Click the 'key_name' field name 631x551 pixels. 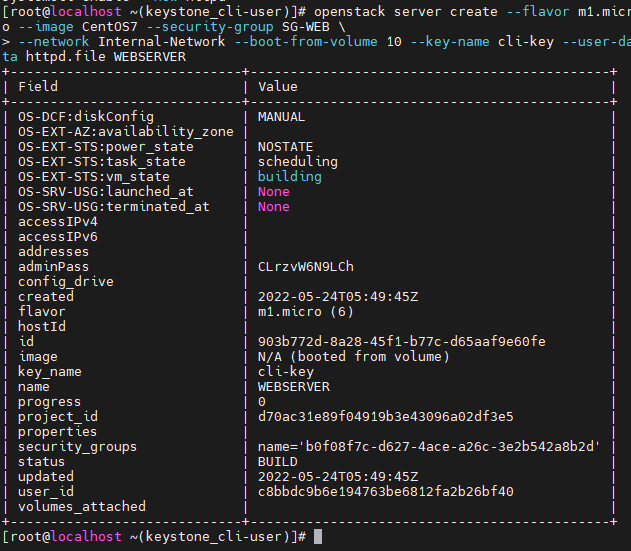click(50, 371)
